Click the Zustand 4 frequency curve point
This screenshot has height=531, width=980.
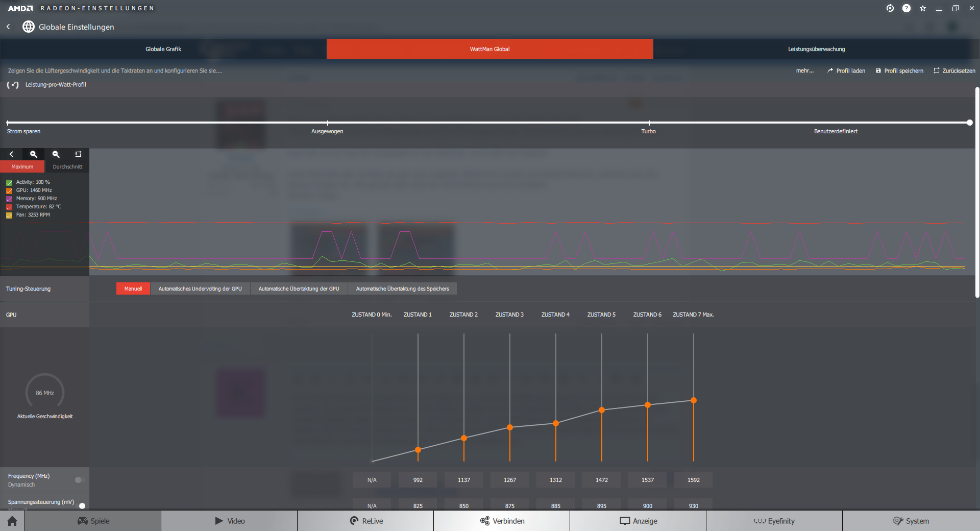point(556,423)
